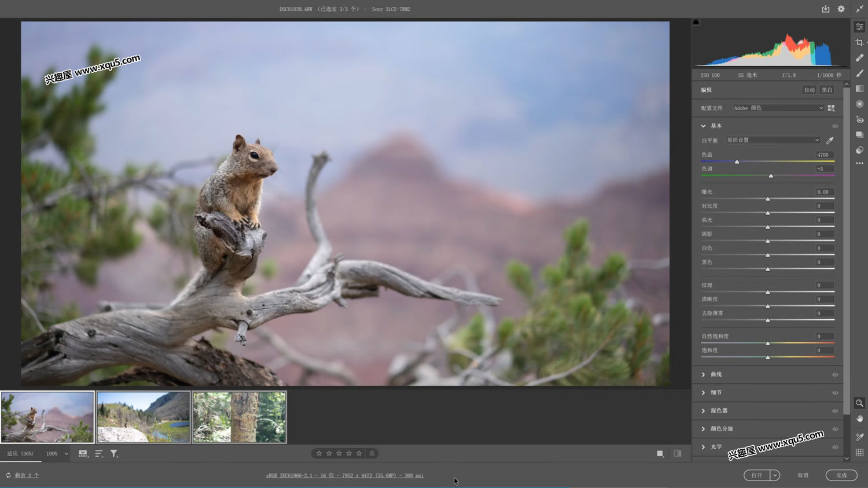The width and height of the screenshot is (868, 488).
Task: Select the Hand tool
Action: [859, 419]
